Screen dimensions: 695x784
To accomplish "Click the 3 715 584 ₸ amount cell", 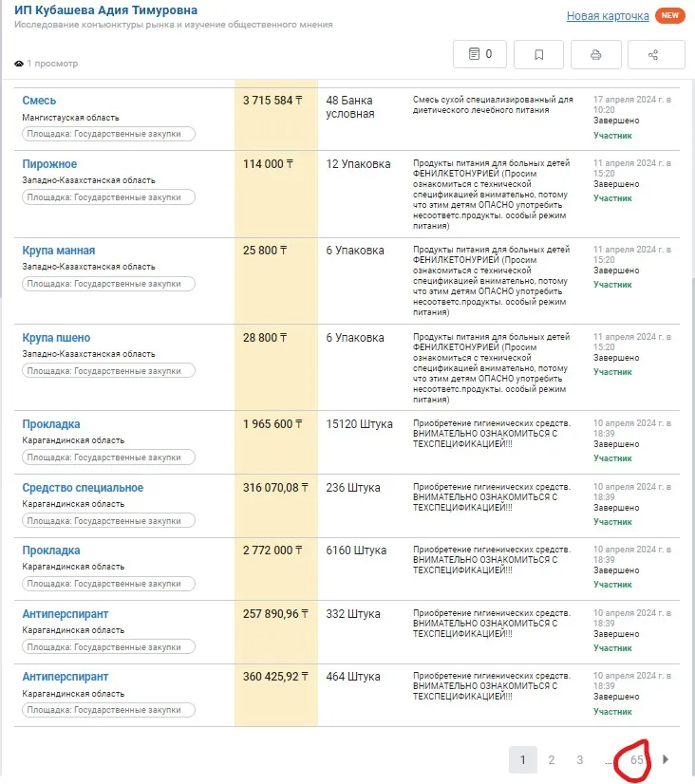I will click(275, 101).
